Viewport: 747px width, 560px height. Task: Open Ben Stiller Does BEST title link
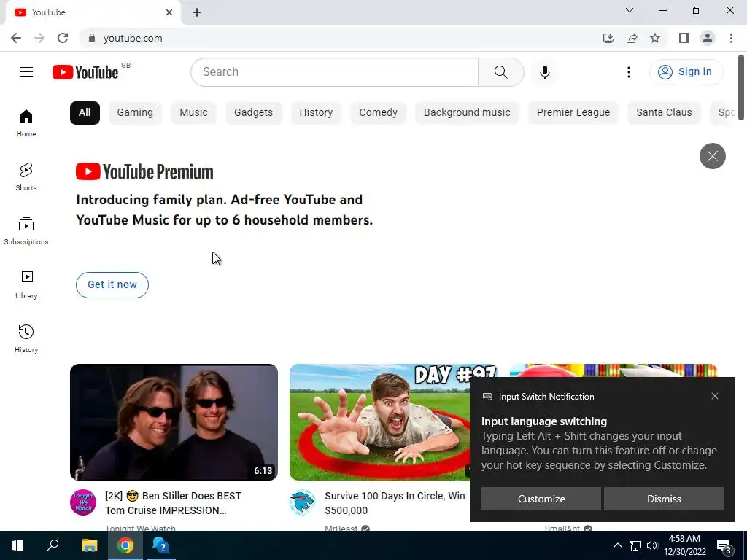pyautogui.click(x=174, y=503)
